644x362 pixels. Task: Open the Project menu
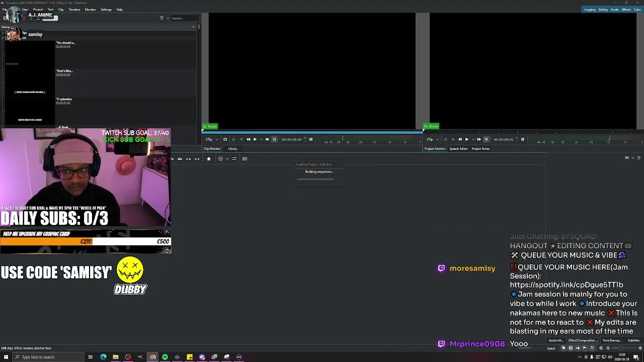(x=38, y=10)
